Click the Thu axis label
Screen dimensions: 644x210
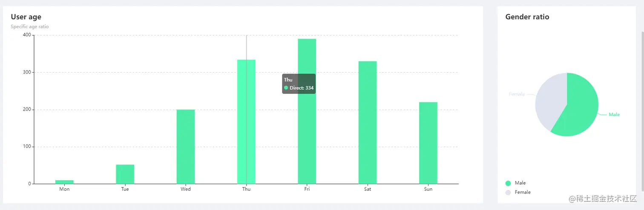click(x=246, y=189)
